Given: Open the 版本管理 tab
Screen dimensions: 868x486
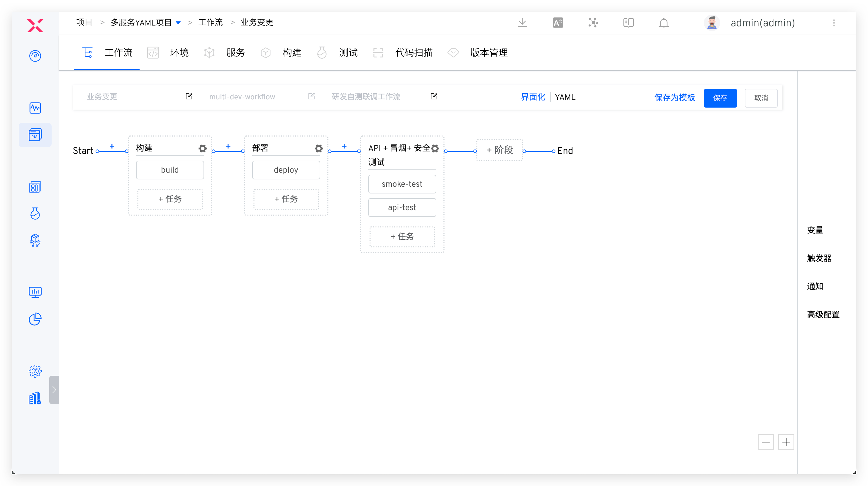Looking at the screenshot, I should 489,53.
